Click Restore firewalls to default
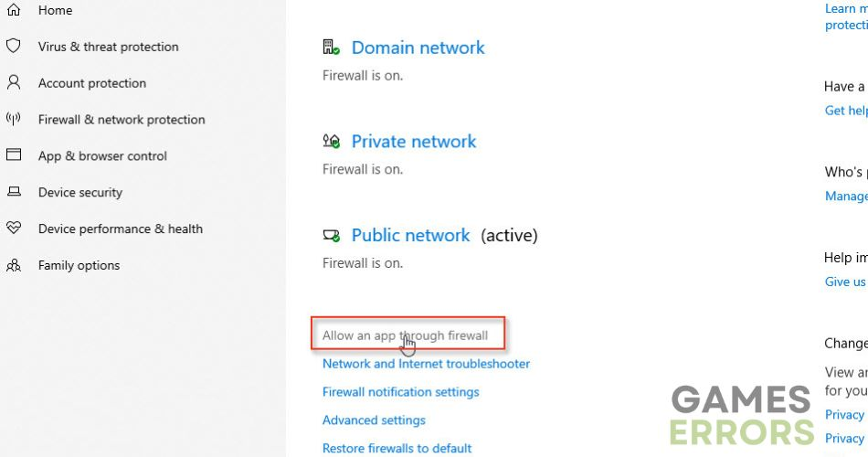This screenshot has height=457, width=868. [x=397, y=449]
